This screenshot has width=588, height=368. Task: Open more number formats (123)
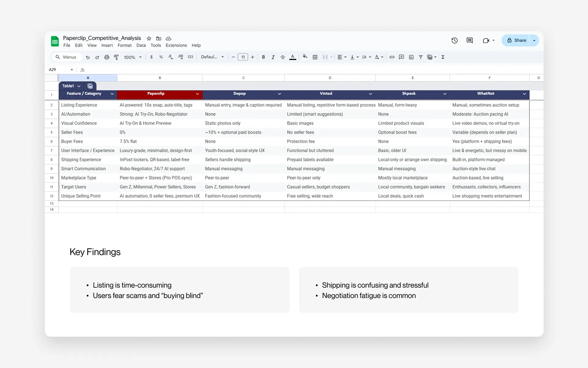click(190, 57)
